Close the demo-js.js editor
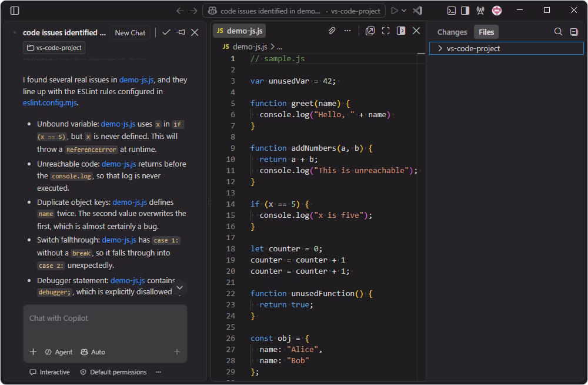588x385 pixels. click(x=416, y=31)
